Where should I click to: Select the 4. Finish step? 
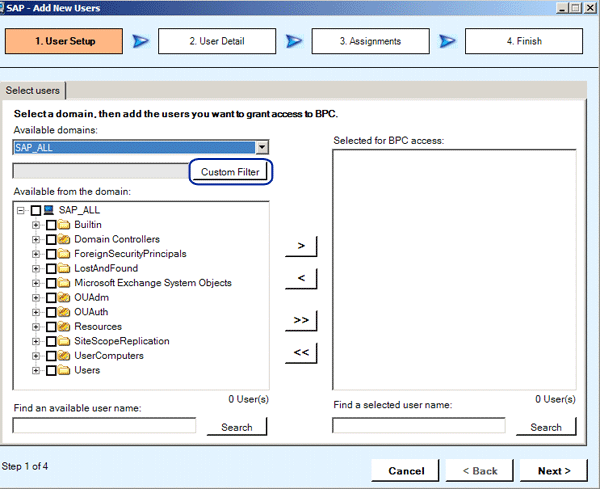pyautogui.click(x=524, y=41)
